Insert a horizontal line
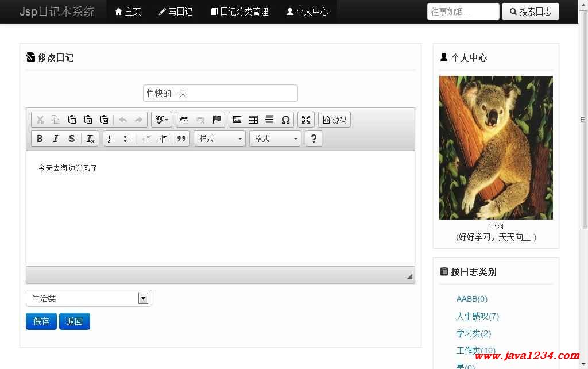The image size is (588, 369). (269, 120)
